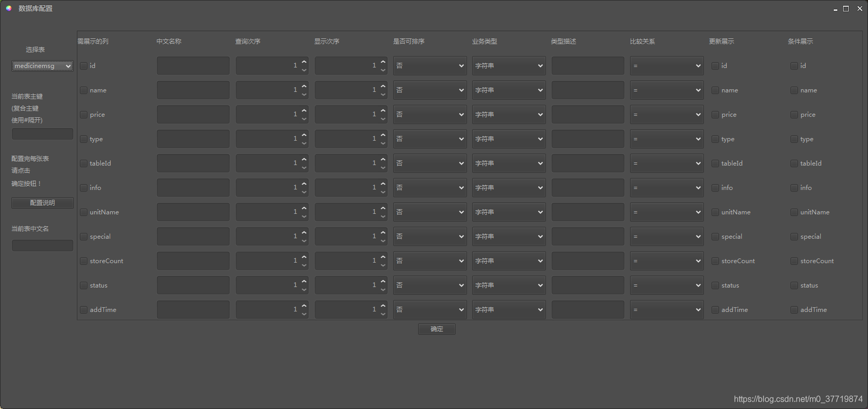Decrease 显示次序 value for status row
The height and width of the screenshot is (409, 868).
click(383, 290)
